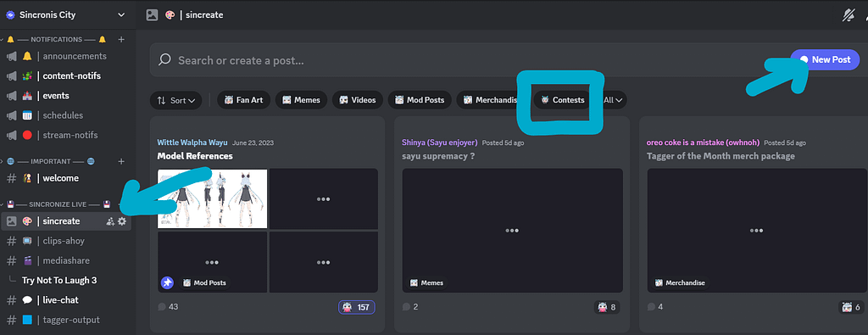Screen dimensions: 868x335
Task: Add channel to NOTIFICATIONS category plus icon
Action: tap(121, 39)
